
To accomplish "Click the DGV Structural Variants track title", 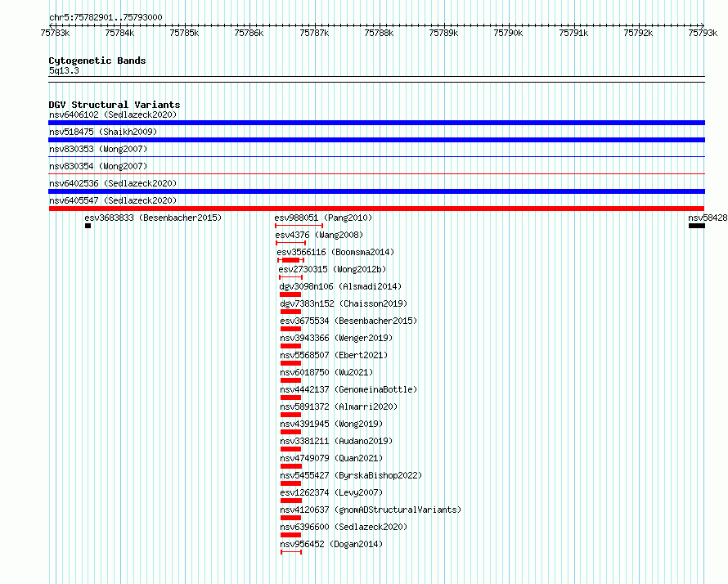I will 115,105.
